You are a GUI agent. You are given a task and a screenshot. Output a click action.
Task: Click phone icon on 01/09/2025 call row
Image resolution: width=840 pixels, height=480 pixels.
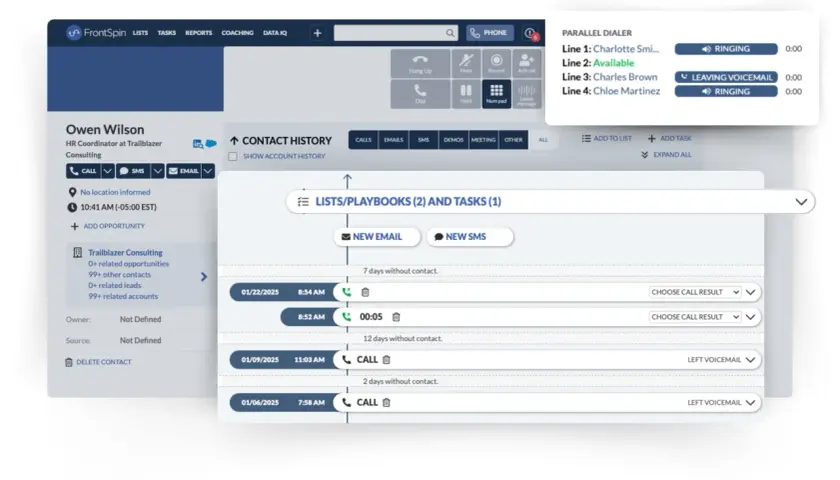tap(347, 359)
